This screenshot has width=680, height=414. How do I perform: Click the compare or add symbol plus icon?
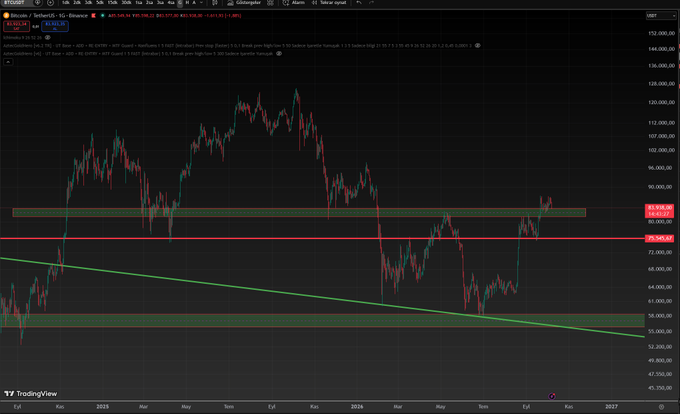(x=50, y=3)
